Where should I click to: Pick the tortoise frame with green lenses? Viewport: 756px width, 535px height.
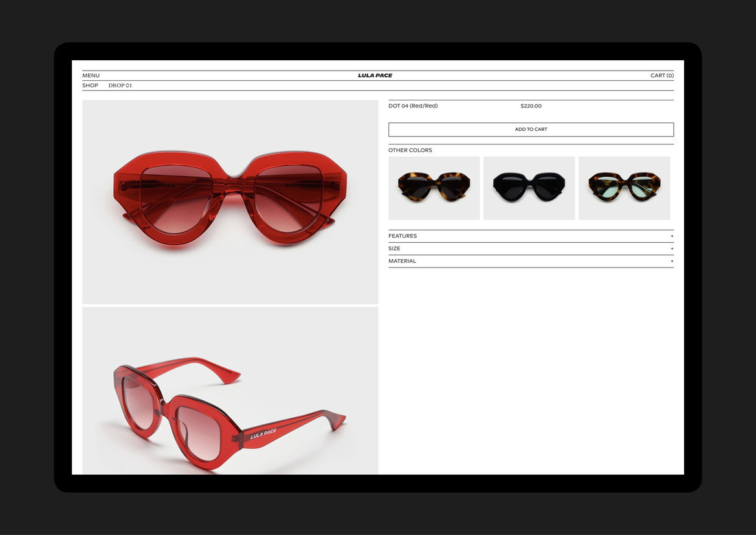pyautogui.click(x=624, y=188)
